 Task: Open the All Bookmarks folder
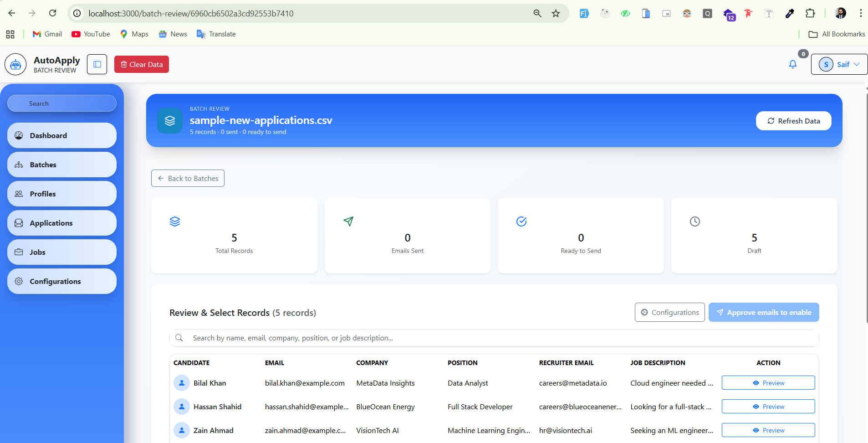pyautogui.click(x=837, y=34)
